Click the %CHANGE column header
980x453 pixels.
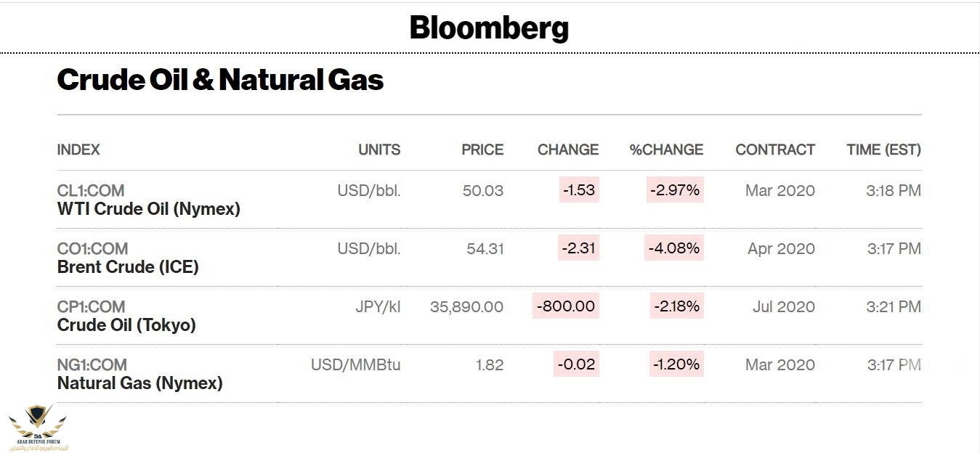point(666,150)
